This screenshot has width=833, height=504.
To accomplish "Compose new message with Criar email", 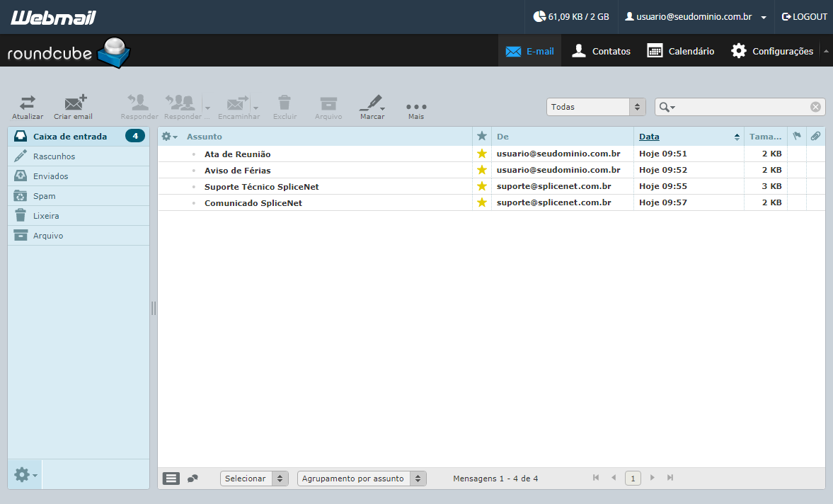I will pyautogui.click(x=74, y=107).
